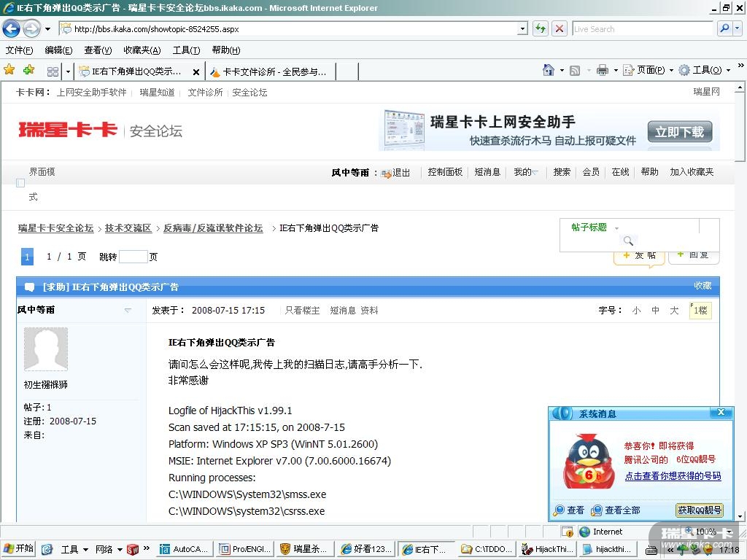The height and width of the screenshot is (560, 747).
Task: Click 获取QQ靓号 button in popup
Action: (x=700, y=510)
